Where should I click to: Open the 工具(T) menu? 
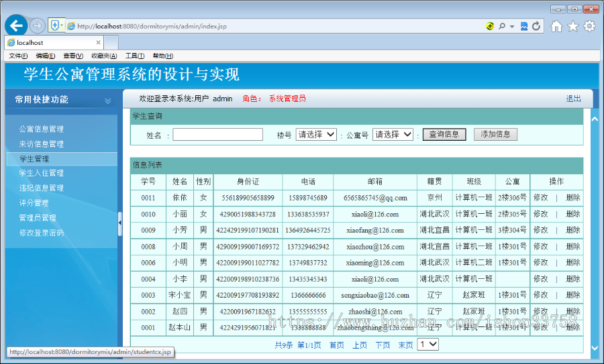(x=135, y=56)
